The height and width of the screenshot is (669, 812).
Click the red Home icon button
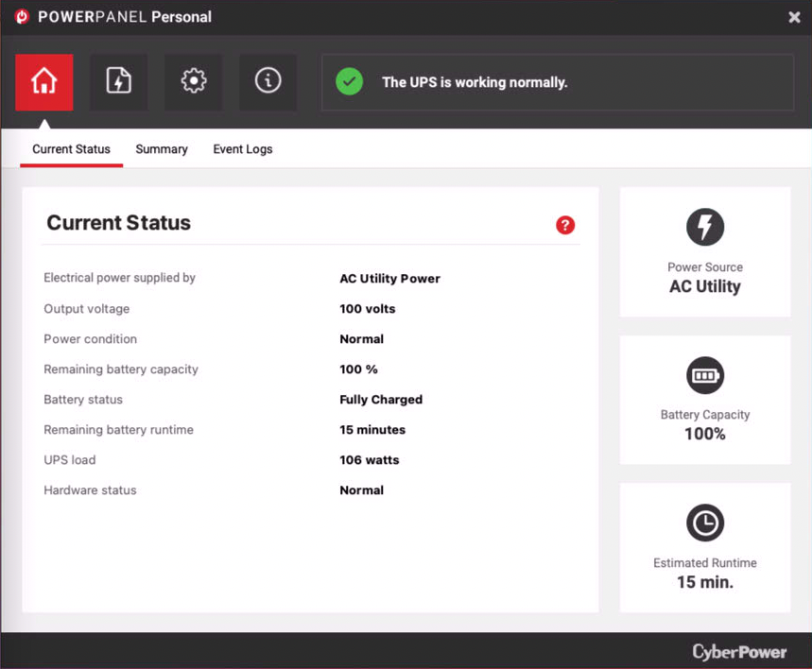click(43, 82)
